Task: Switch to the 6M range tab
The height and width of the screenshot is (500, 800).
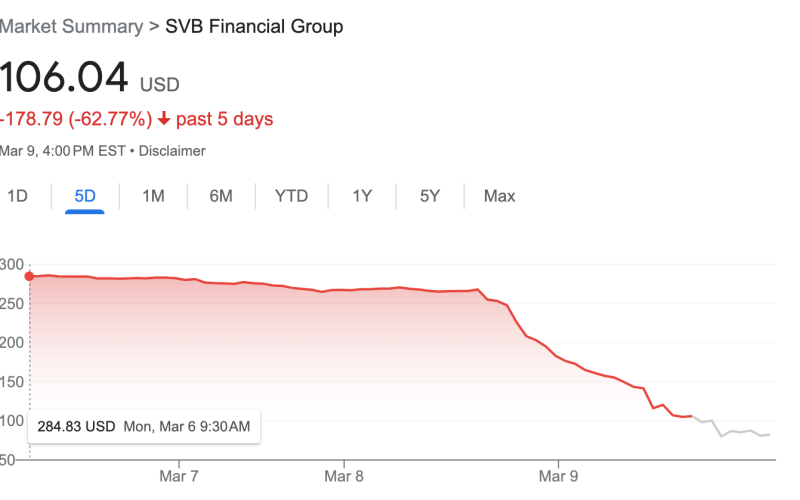Action: (x=221, y=196)
